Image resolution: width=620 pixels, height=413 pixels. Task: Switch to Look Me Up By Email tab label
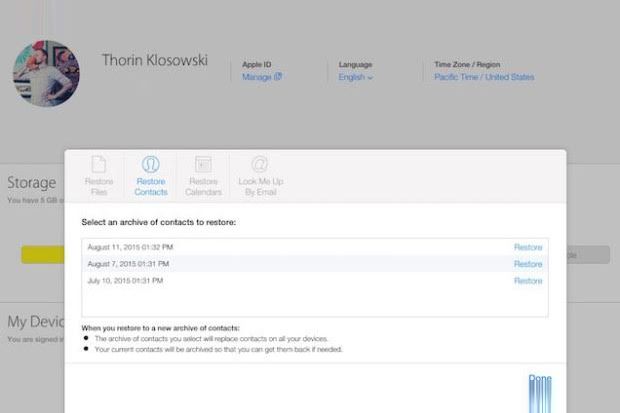pyautogui.click(x=261, y=187)
